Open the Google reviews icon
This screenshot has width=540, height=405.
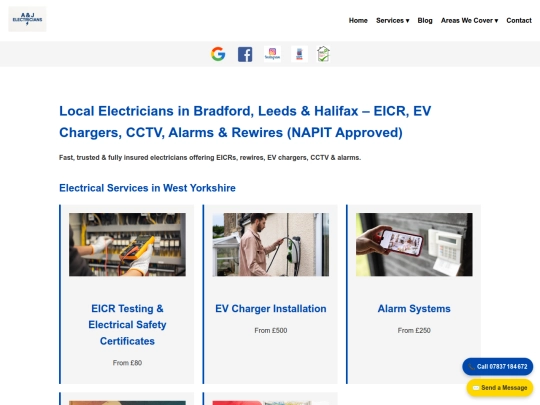click(218, 54)
